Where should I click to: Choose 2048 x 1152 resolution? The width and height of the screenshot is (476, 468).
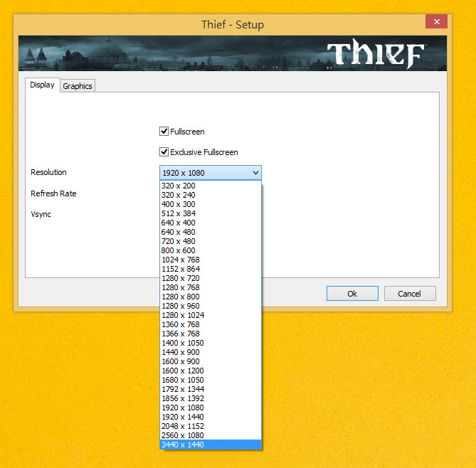211,426
